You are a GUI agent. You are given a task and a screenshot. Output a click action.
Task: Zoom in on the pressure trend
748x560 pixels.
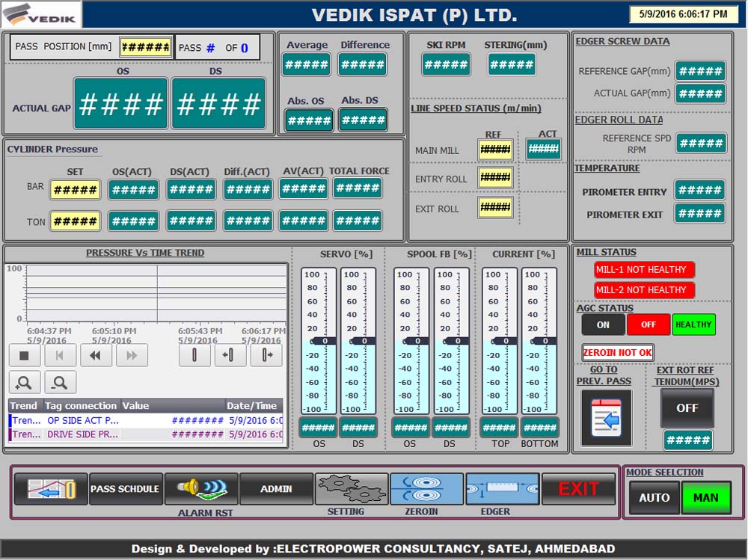pyautogui.click(x=25, y=382)
